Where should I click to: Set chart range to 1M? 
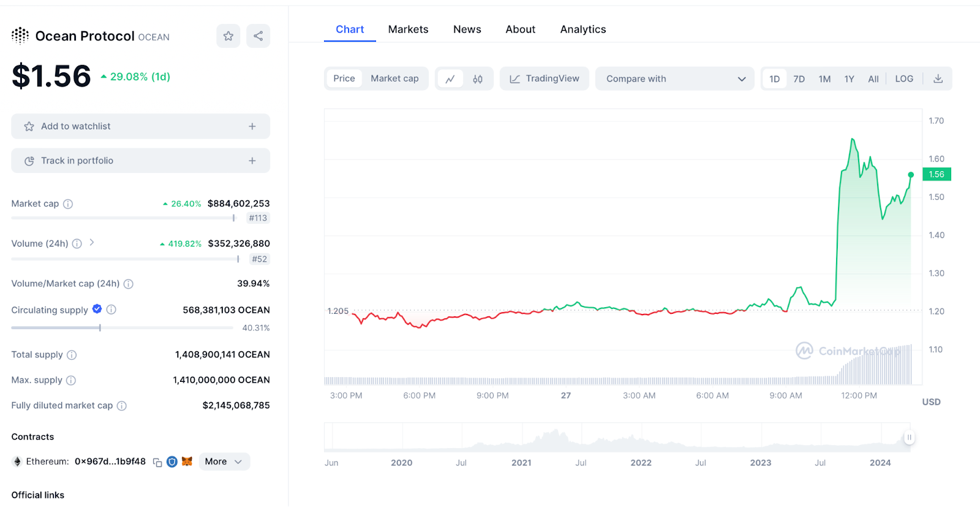(825, 79)
